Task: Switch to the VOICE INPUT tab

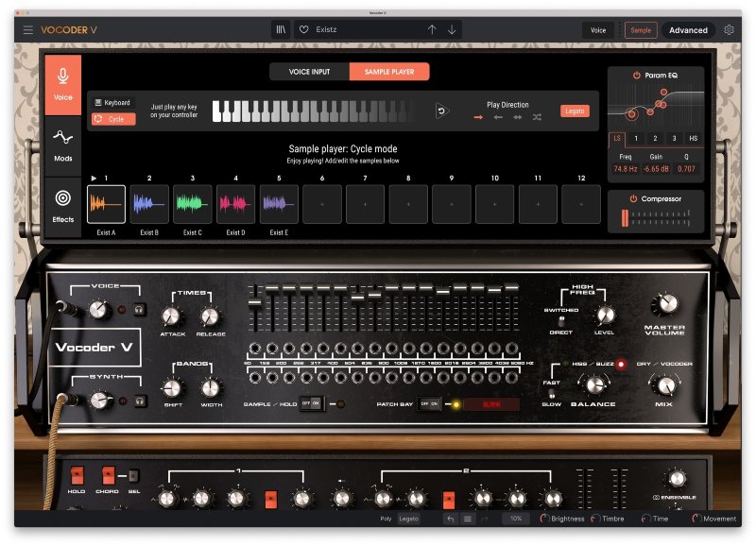Action: pyautogui.click(x=312, y=70)
